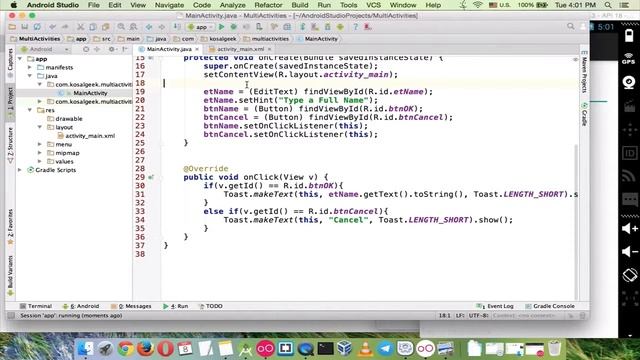Open the Event Log panel
This screenshot has height=360, width=640.
(495, 306)
